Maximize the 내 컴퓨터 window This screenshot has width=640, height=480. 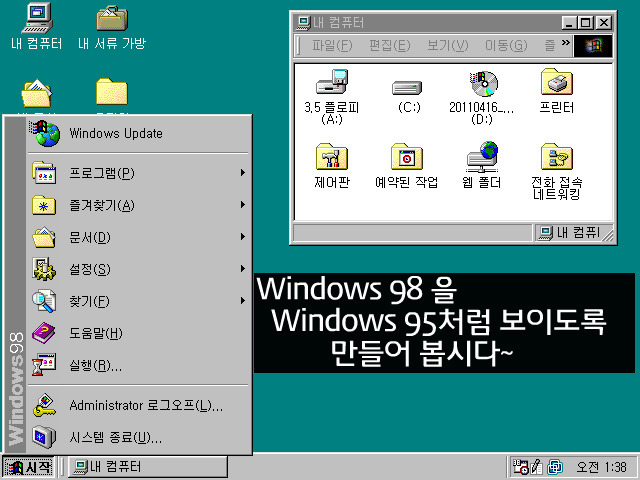pyautogui.click(x=585, y=22)
